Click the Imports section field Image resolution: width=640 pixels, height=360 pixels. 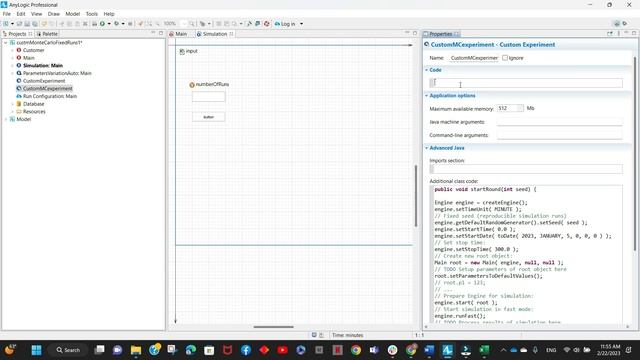(x=526, y=169)
